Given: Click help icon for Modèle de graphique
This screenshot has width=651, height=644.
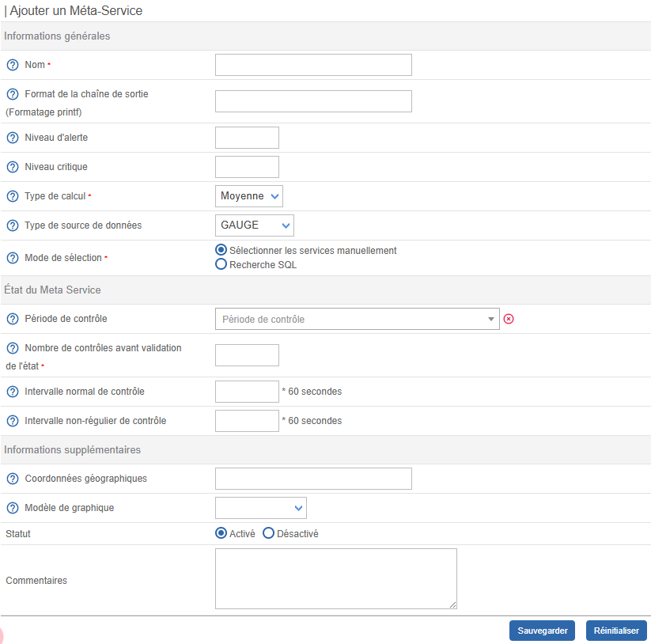Looking at the screenshot, I should (x=13, y=508).
